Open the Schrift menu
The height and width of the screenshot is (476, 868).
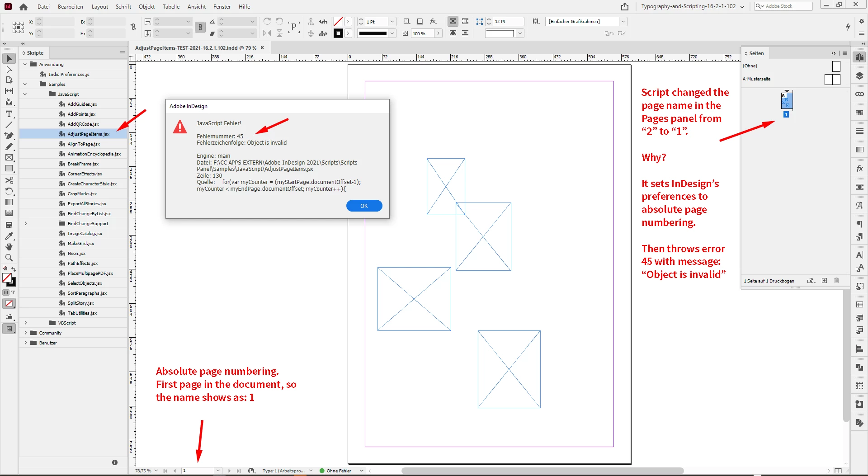pos(123,7)
